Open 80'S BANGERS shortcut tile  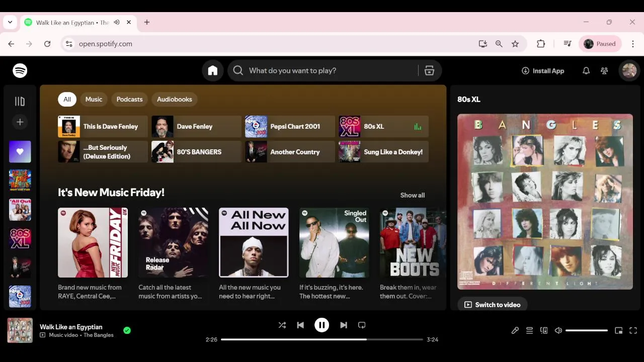point(196,152)
